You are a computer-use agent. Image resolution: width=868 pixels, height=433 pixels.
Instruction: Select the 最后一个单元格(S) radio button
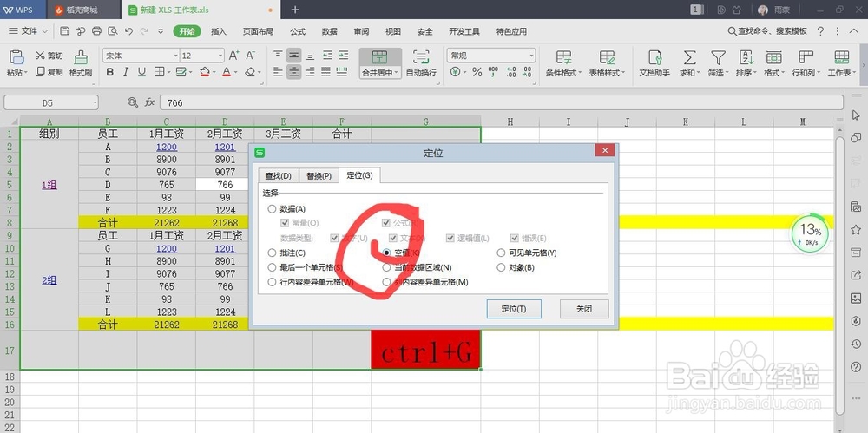tap(271, 267)
